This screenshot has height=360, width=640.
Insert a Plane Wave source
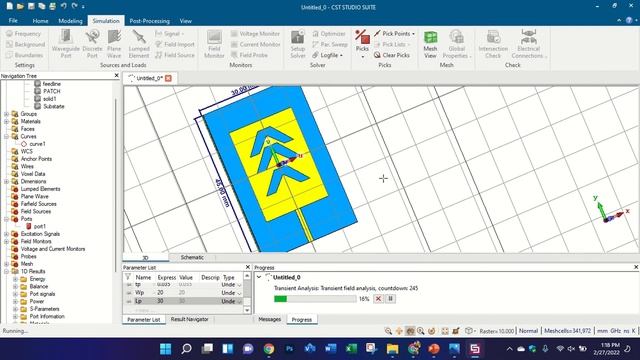(114, 44)
